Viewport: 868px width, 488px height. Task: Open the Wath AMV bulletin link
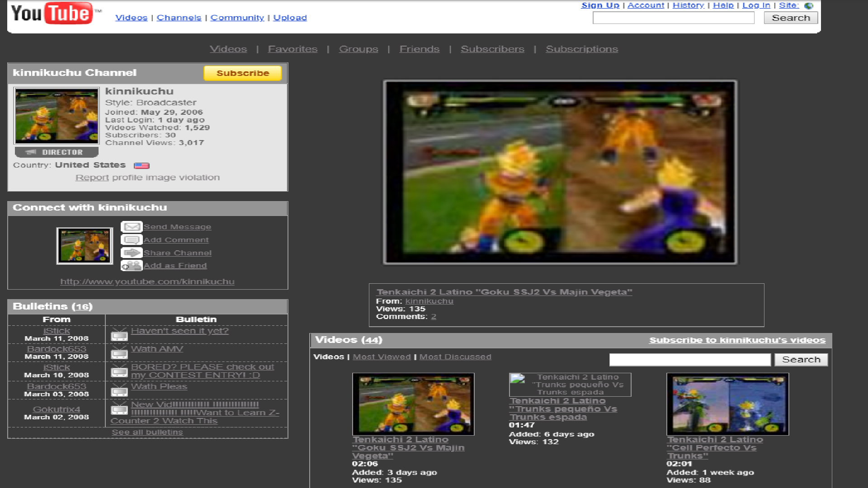click(x=157, y=349)
